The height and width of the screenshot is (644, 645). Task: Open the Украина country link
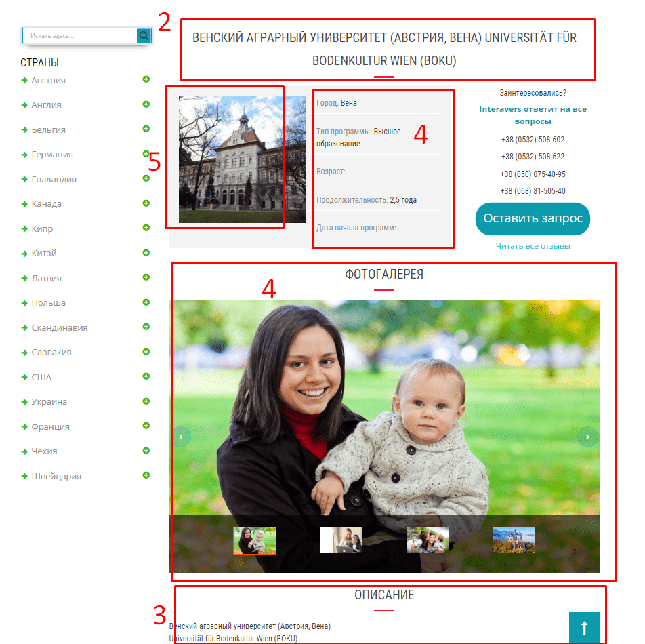point(49,401)
